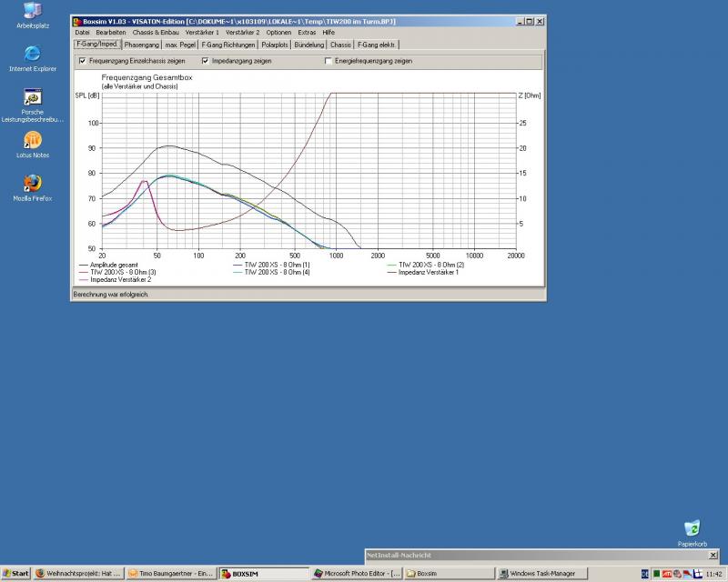Viewport: 728px width, 582px height.
Task: Open the Datei menu
Action: click(x=82, y=32)
